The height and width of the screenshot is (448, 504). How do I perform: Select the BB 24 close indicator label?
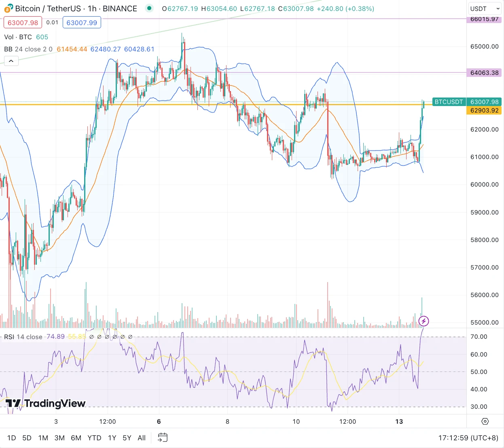pyautogui.click(x=28, y=49)
